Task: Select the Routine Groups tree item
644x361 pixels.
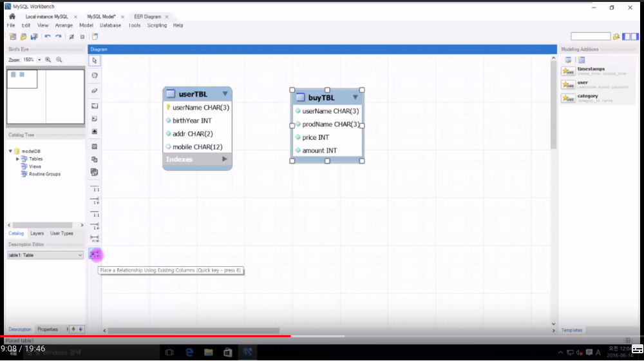Action: [x=45, y=174]
